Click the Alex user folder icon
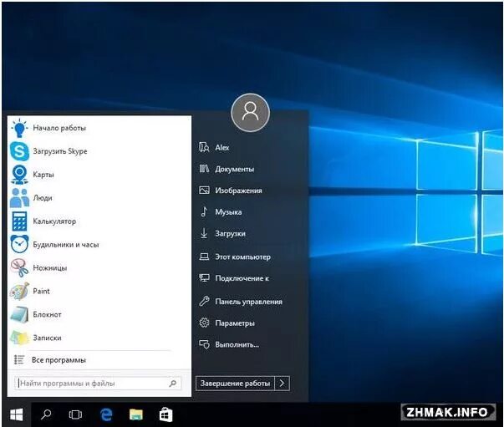The image size is (504, 427). (204, 147)
